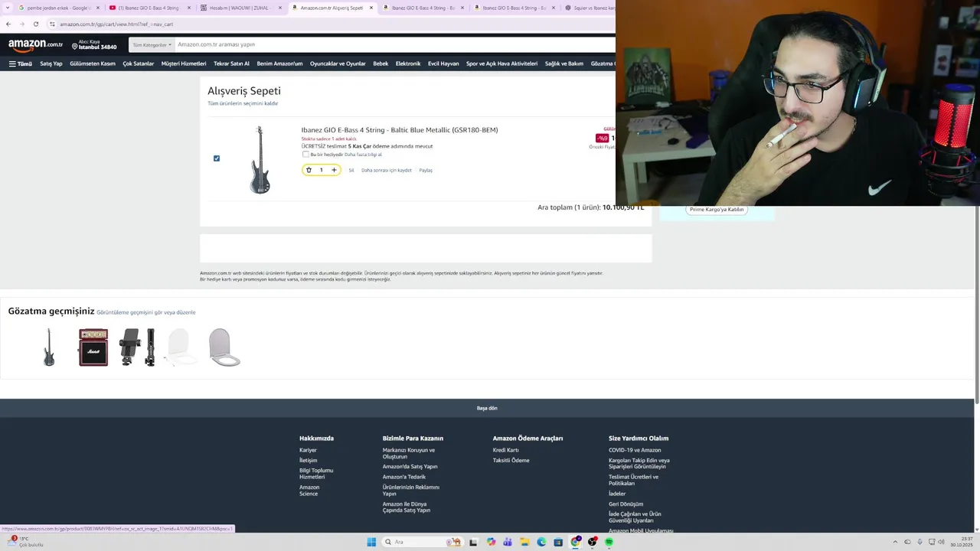Click Paylaş link for cart item

[426, 170]
